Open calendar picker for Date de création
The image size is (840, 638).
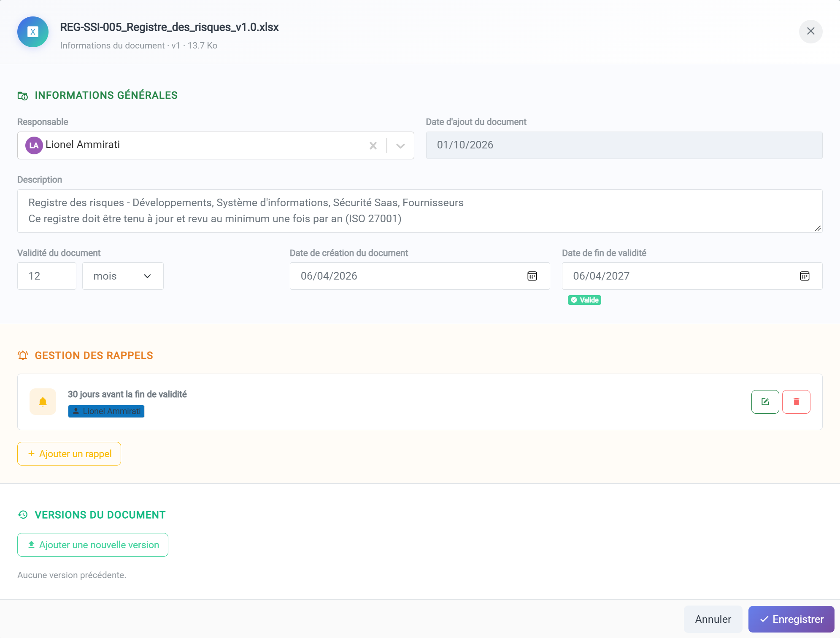click(x=532, y=276)
